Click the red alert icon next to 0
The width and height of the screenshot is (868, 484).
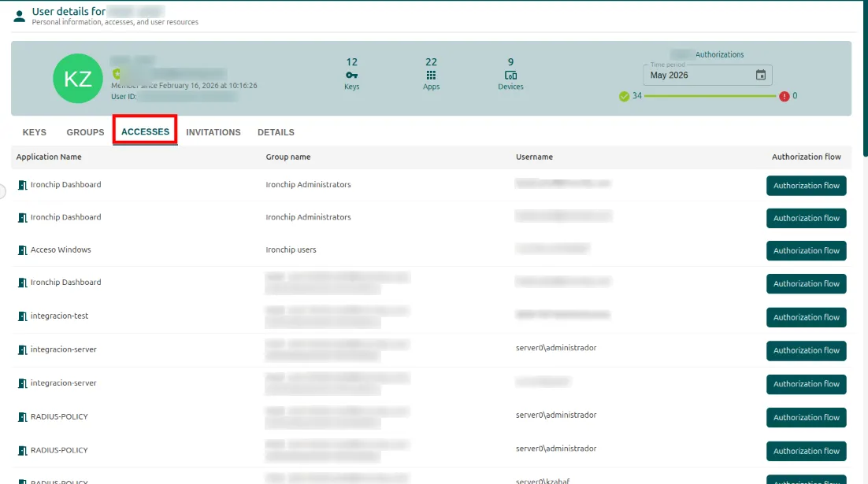(x=784, y=96)
